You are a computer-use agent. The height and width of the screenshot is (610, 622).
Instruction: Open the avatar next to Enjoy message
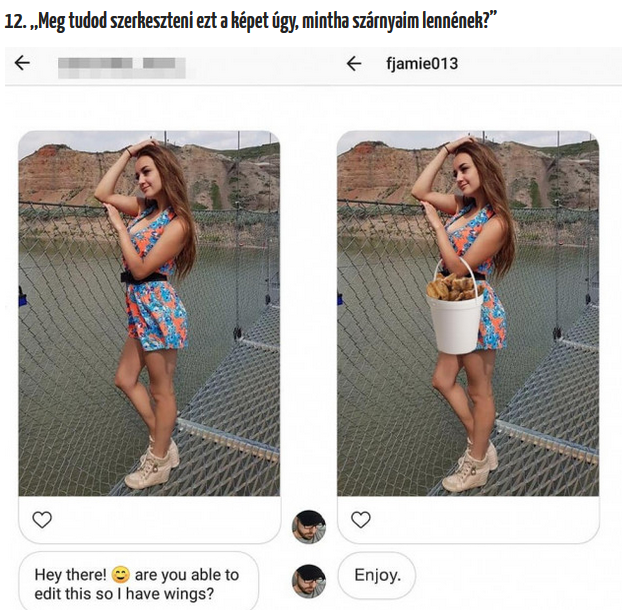pyautogui.click(x=309, y=581)
